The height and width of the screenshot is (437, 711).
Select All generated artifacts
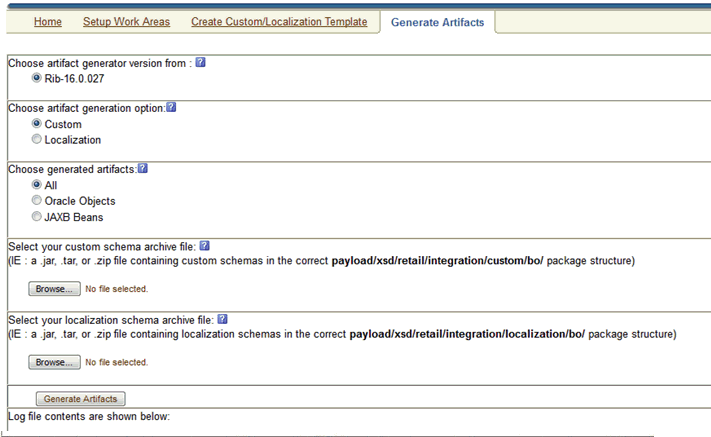coord(37,185)
